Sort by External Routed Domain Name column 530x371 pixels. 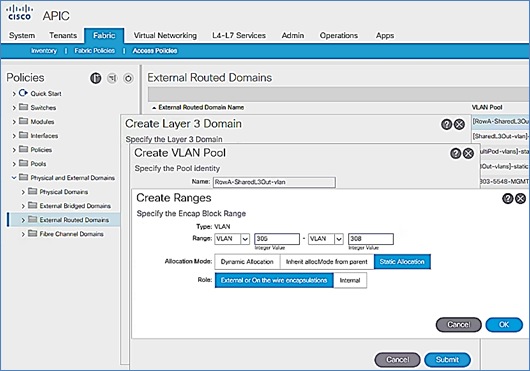[201, 107]
